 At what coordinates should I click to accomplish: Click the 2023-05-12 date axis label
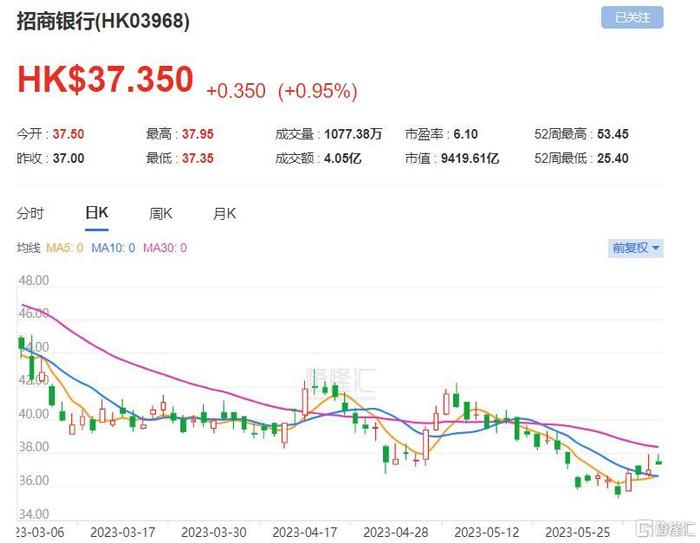[x=487, y=532]
